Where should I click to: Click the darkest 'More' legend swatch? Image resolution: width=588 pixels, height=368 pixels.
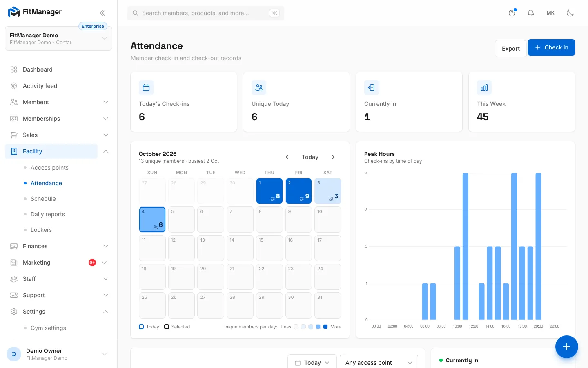point(325,327)
